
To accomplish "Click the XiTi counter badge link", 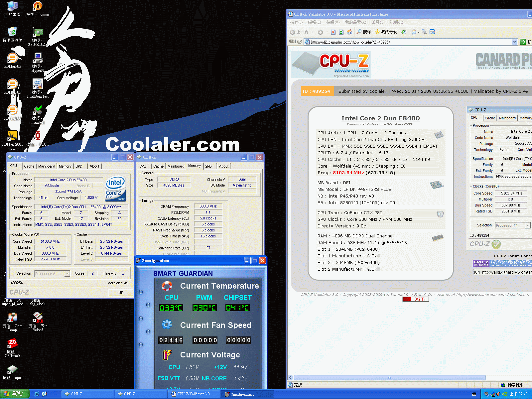I will point(416,299).
